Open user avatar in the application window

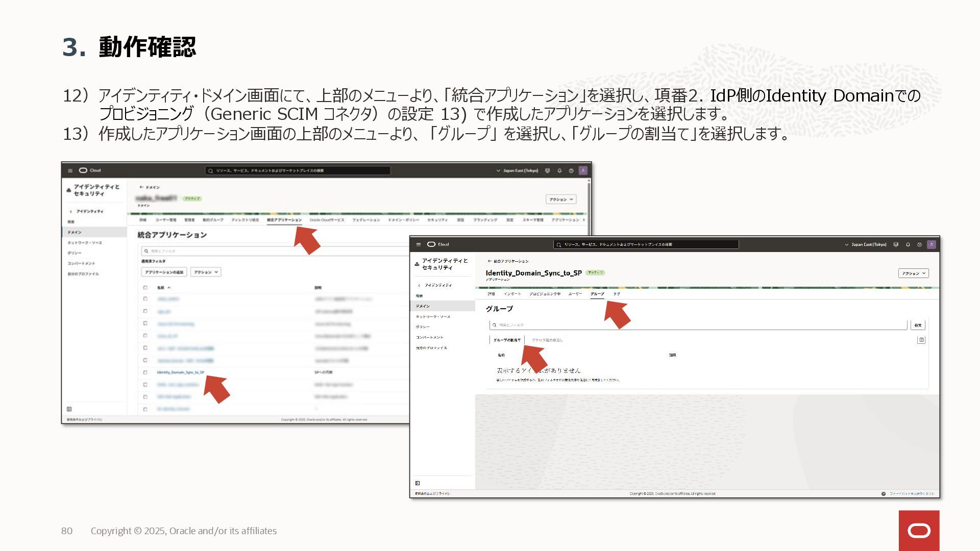pos(932,244)
